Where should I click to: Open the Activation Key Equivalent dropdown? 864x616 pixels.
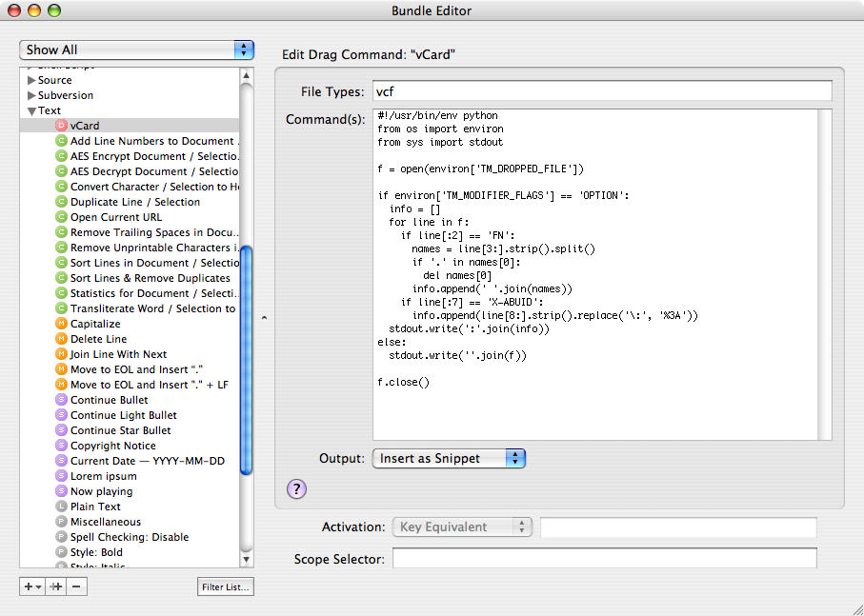pos(462,527)
